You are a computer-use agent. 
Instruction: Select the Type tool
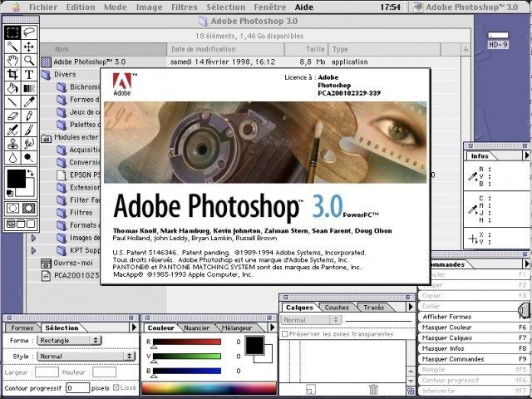click(29, 74)
